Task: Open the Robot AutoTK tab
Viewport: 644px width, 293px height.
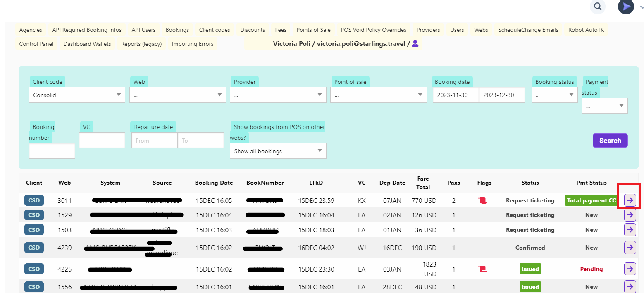Action: pyautogui.click(x=586, y=30)
